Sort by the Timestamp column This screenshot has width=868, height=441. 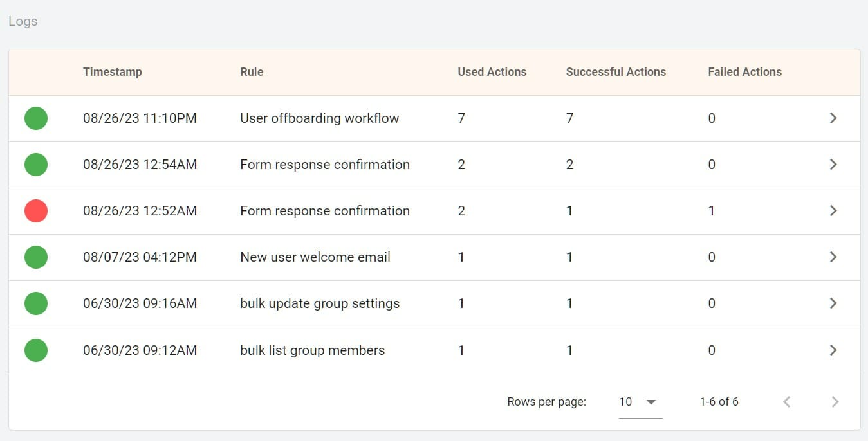[x=112, y=71]
